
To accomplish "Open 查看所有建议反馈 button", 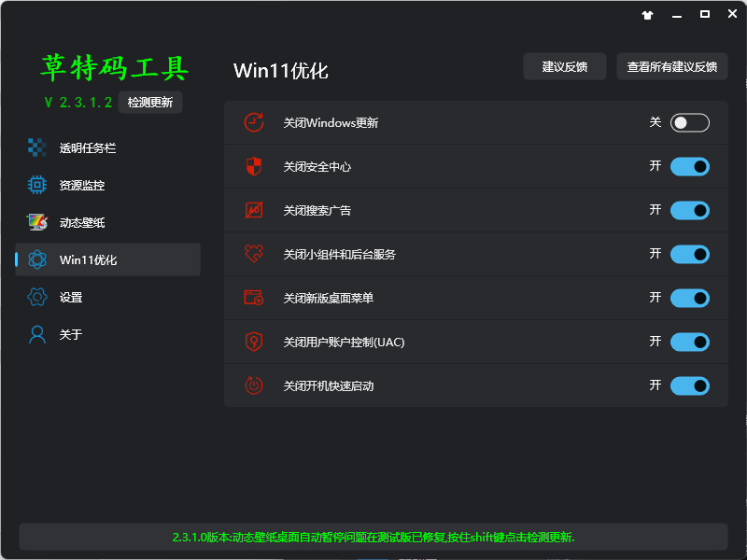I will [x=671, y=66].
